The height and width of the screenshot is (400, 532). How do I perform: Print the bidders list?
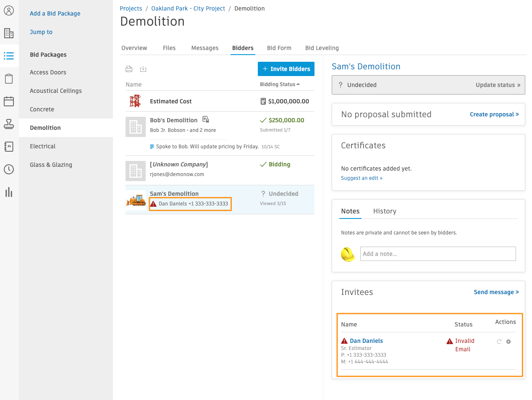pyautogui.click(x=129, y=69)
